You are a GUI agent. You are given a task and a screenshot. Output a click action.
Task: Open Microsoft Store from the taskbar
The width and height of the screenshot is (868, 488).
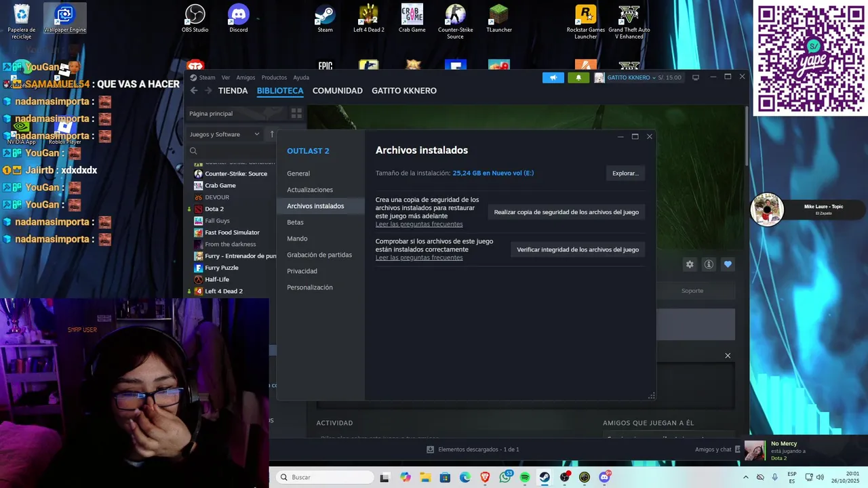click(x=445, y=477)
